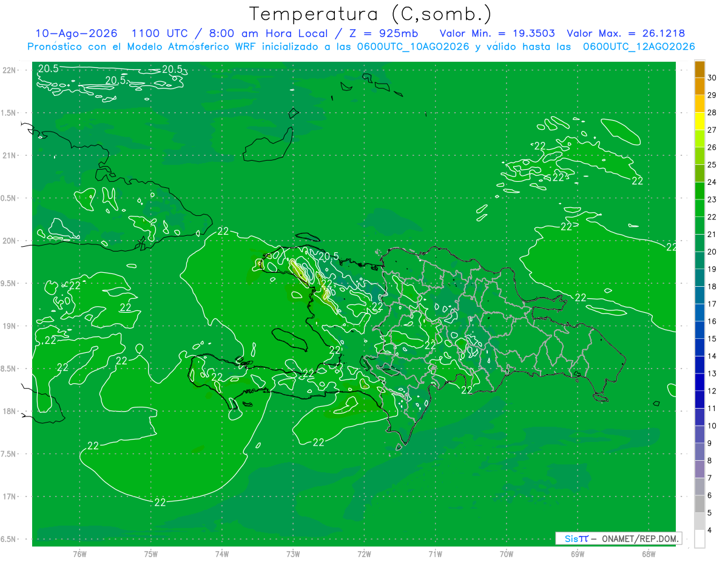The height and width of the screenshot is (562, 728).
Task: Click the '71W' longitude axis label
Action: click(x=435, y=554)
